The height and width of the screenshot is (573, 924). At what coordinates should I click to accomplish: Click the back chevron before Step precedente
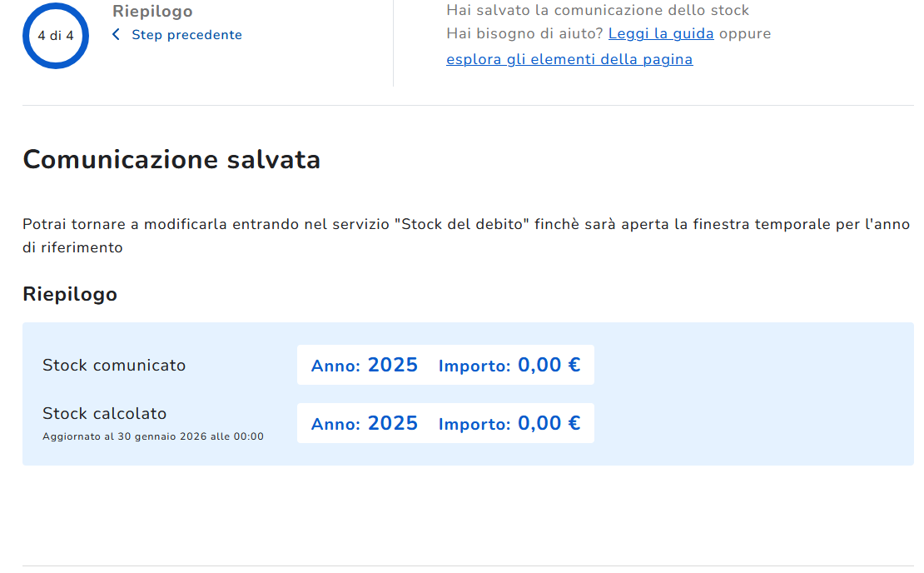pyautogui.click(x=116, y=35)
